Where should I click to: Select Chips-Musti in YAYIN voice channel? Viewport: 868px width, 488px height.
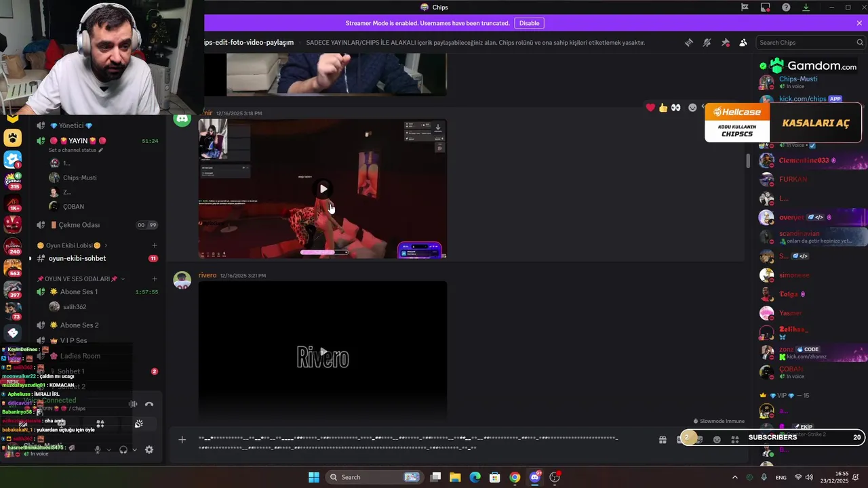(x=79, y=178)
